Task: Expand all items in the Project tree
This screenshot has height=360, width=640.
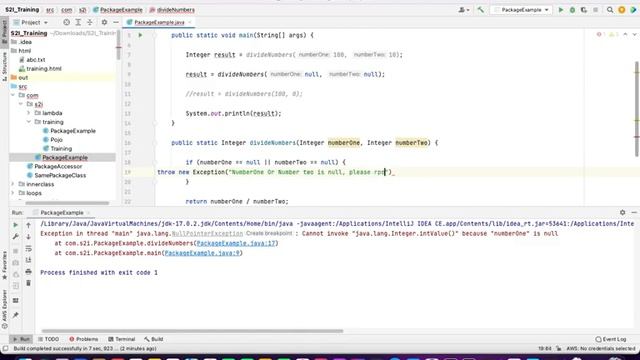Action: tap(78, 22)
